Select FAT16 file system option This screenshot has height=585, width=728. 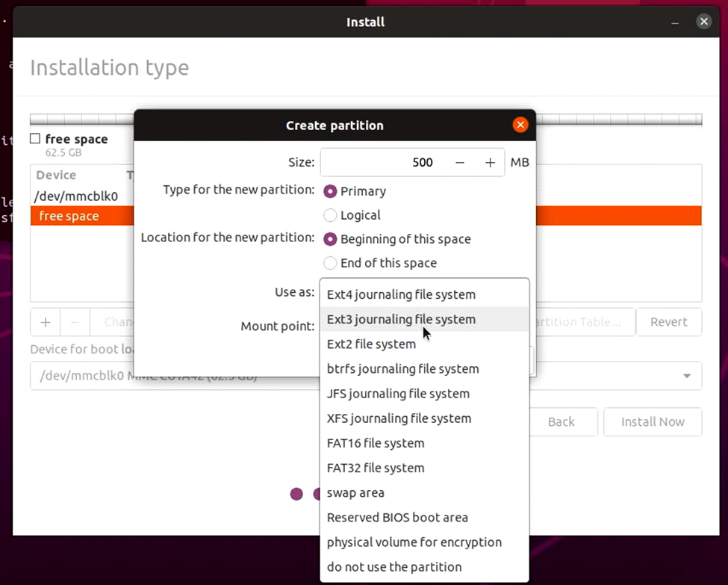pos(424,443)
